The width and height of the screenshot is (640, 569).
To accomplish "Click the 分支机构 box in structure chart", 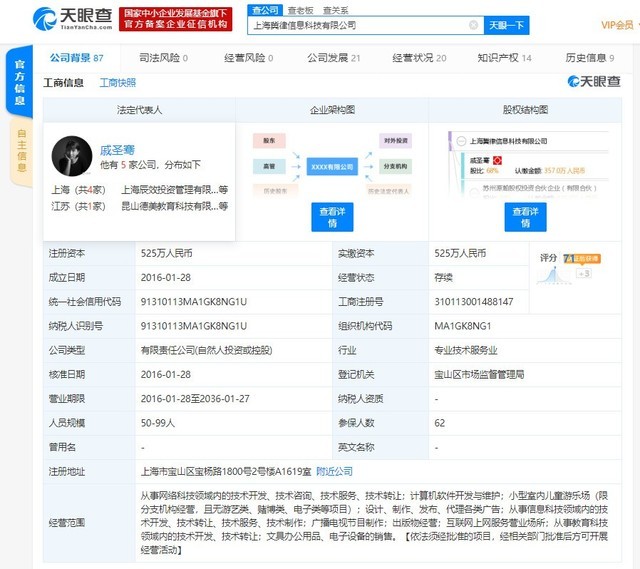I will click(x=396, y=167).
